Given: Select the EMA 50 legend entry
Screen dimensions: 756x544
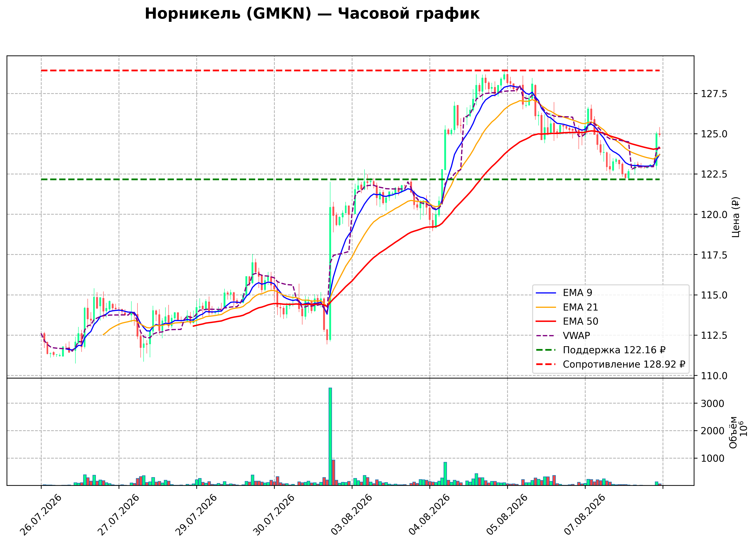Looking at the screenshot, I should pyautogui.click(x=567, y=321).
